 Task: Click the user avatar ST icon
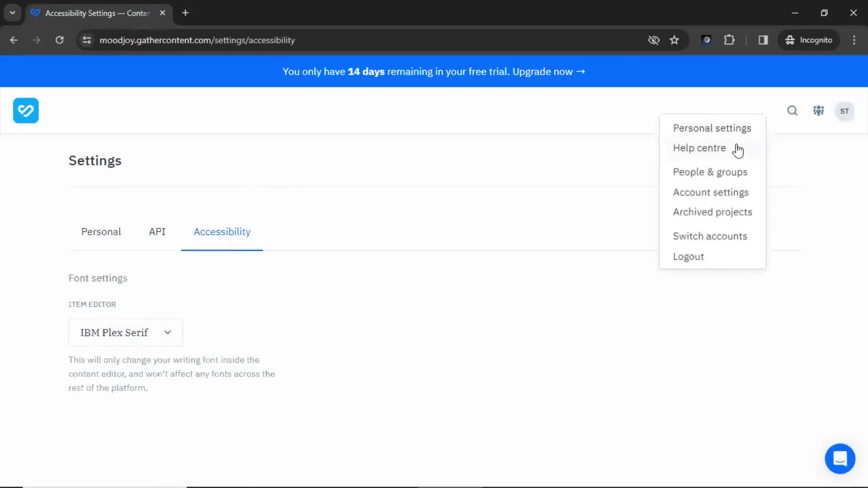845,111
